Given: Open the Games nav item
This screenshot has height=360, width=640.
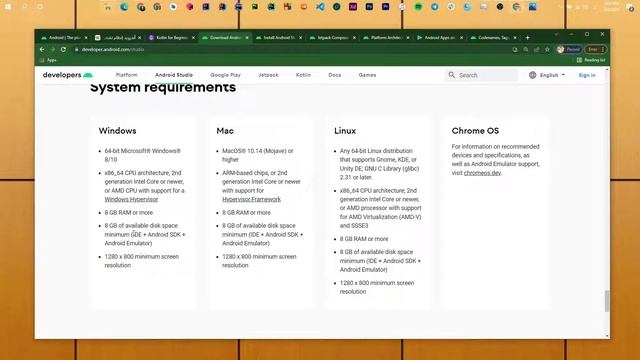Looking at the screenshot, I should [367, 75].
